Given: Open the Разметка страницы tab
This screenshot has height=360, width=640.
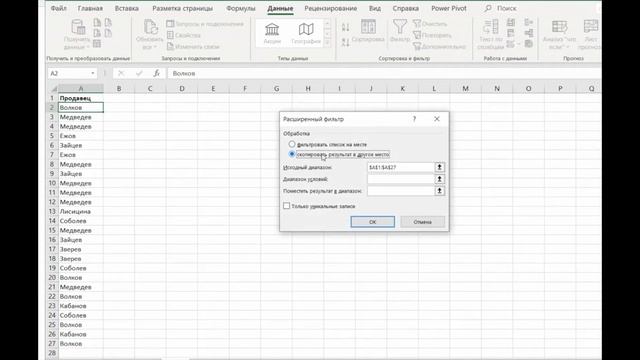Looking at the screenshot, I should (x=182, y=8).
